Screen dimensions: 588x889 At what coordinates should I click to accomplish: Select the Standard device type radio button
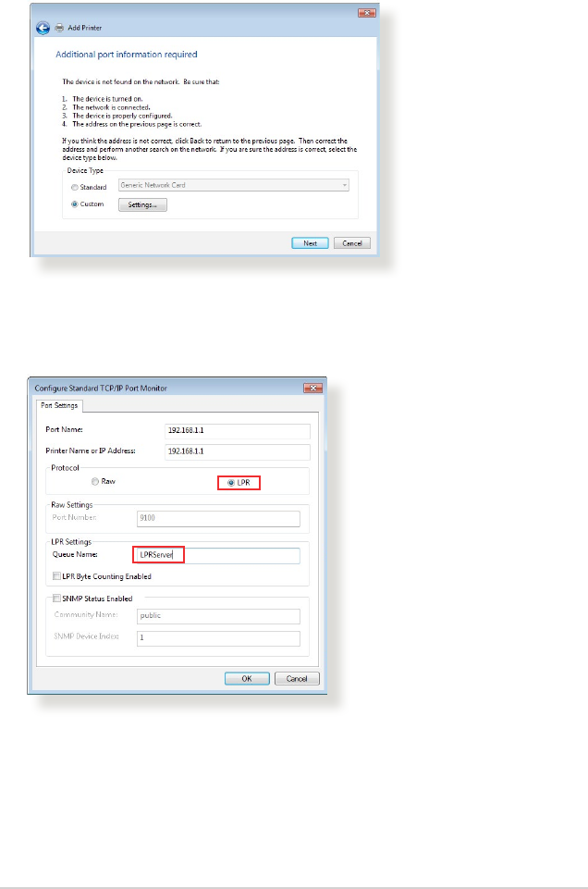coord(74,187)
